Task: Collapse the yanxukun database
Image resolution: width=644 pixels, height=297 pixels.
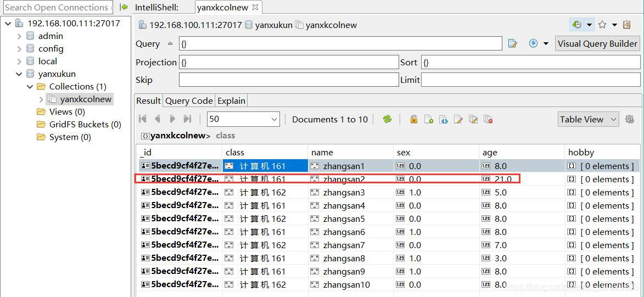Action: 19,74
